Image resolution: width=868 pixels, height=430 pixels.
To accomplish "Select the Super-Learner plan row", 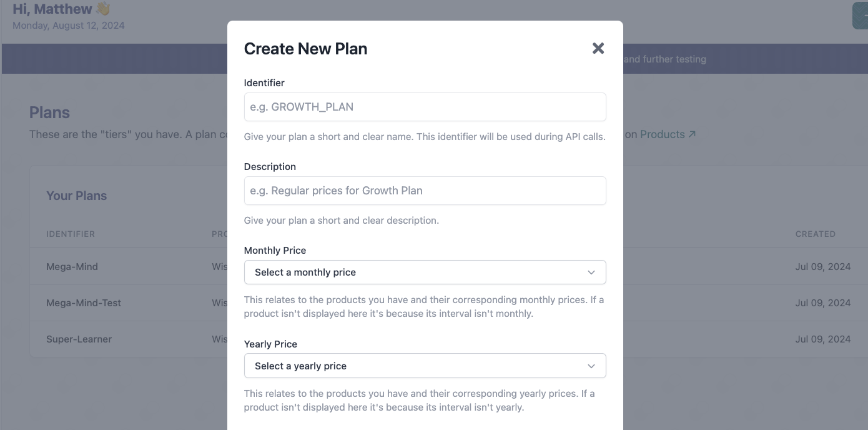I will (448, 339).
